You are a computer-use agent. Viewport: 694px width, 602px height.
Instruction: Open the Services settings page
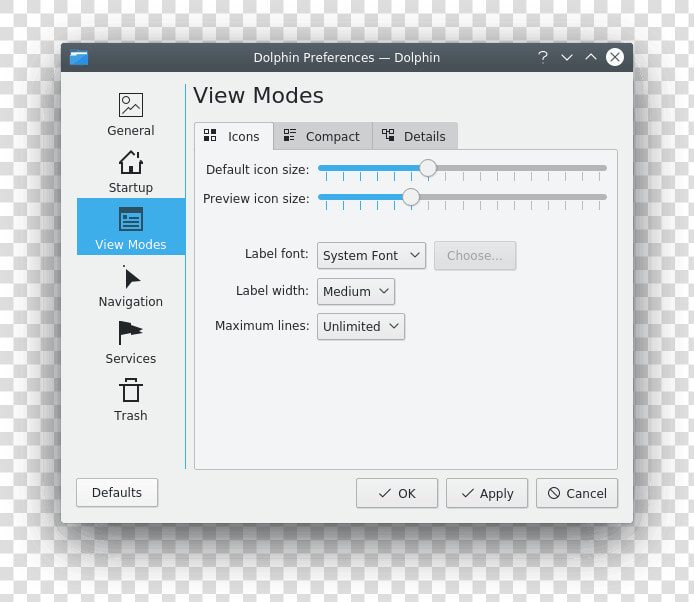point(131,341)
